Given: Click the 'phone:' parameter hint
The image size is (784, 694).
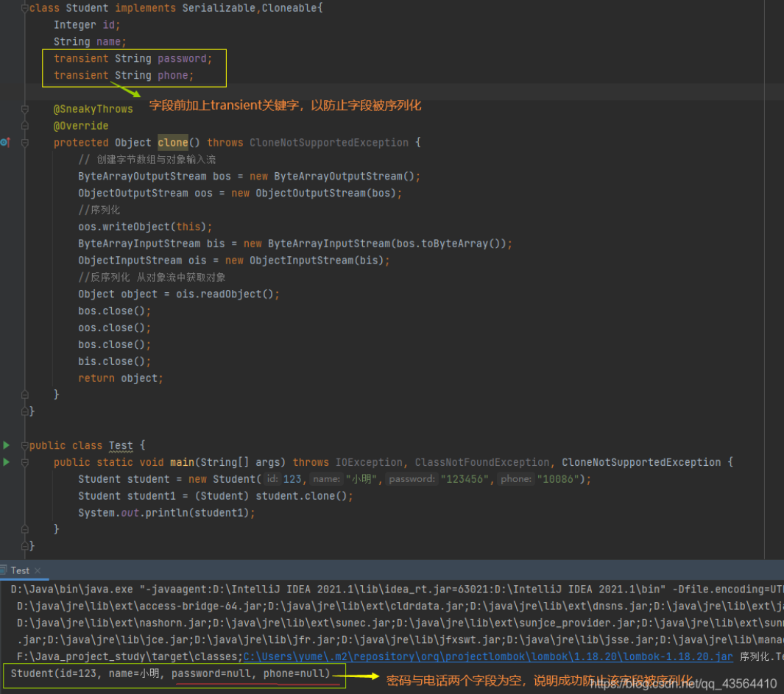Looking at the screenshot, I should point(515,479).
